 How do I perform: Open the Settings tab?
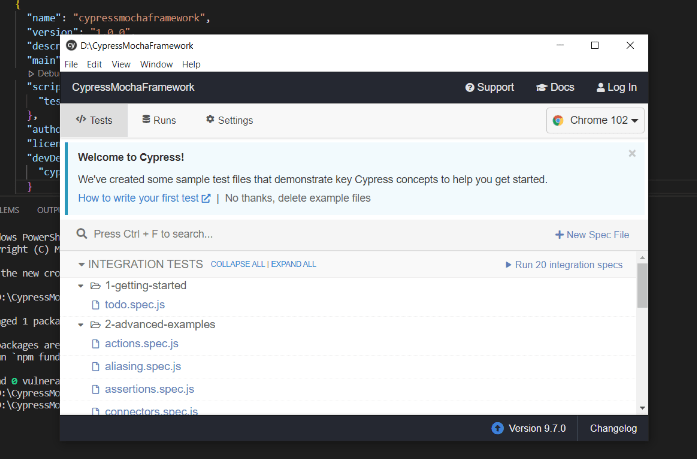pyautogui.click(x=229, y=120)
